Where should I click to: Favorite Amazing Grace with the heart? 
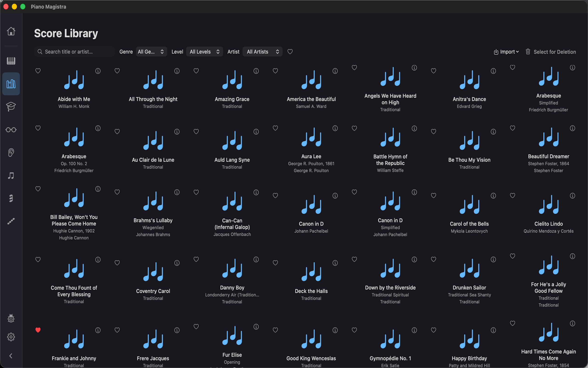[x=196, y=71]
